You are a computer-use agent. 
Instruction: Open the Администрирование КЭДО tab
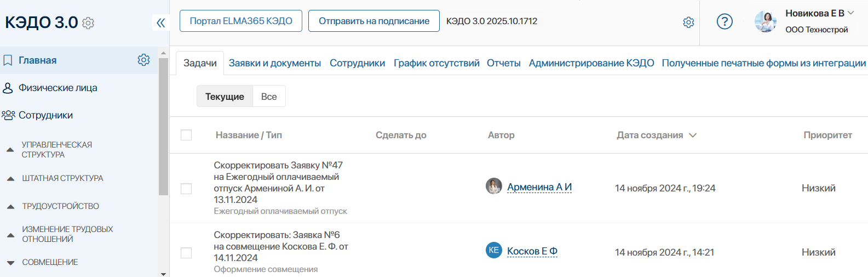point(591,63)
